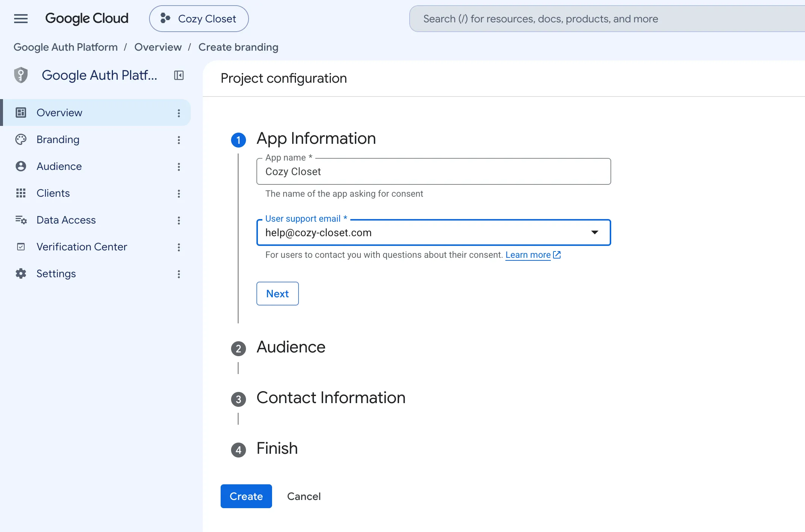Open more options for Verification Center
805x532 pixels.
pos(179,247)
